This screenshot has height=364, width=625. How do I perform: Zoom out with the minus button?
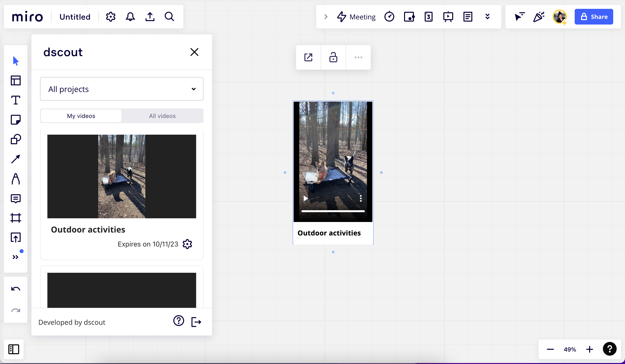click(x=550, y=349)
